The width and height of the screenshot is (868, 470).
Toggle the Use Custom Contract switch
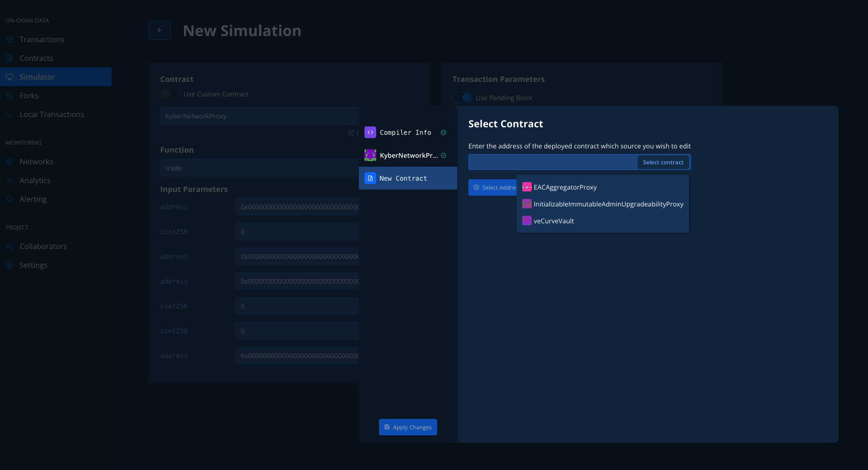pyautogui.click(x=170, y=94)
